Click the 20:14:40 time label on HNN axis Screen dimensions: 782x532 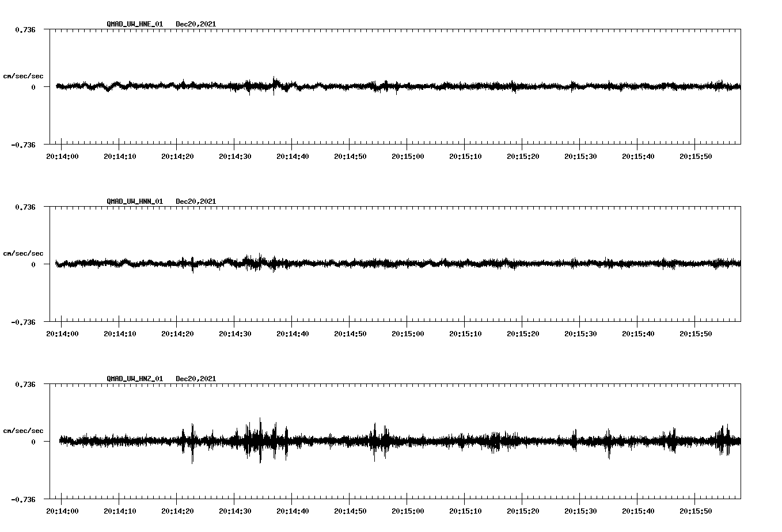click(293, 334)
